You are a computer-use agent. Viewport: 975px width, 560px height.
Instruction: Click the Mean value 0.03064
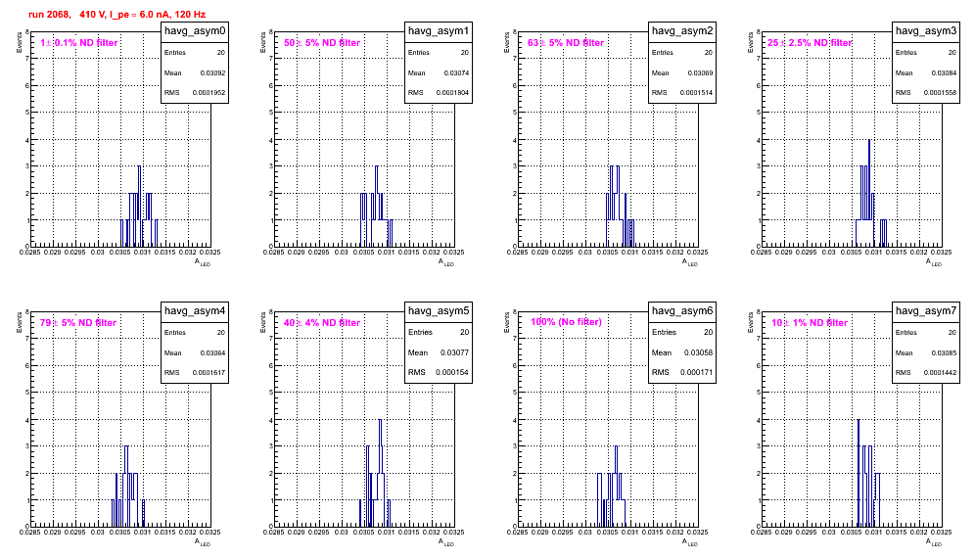[x=212, y=352]
